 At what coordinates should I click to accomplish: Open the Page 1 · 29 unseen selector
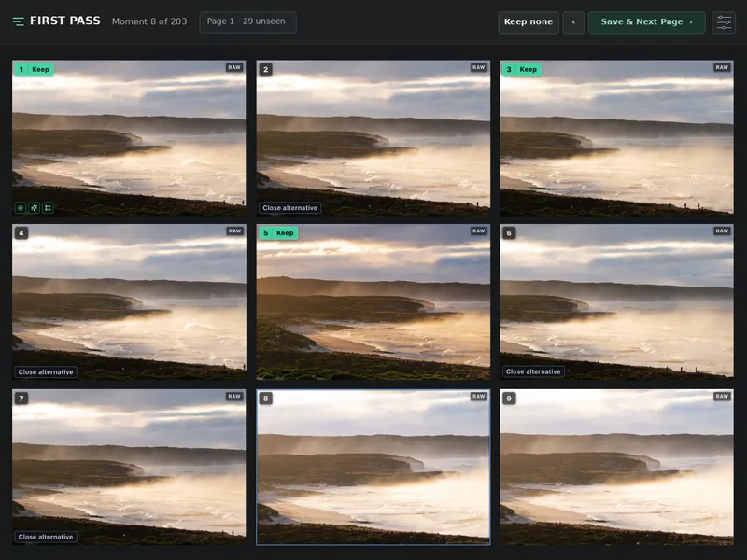pyautogui.click(x=247, y=21)
